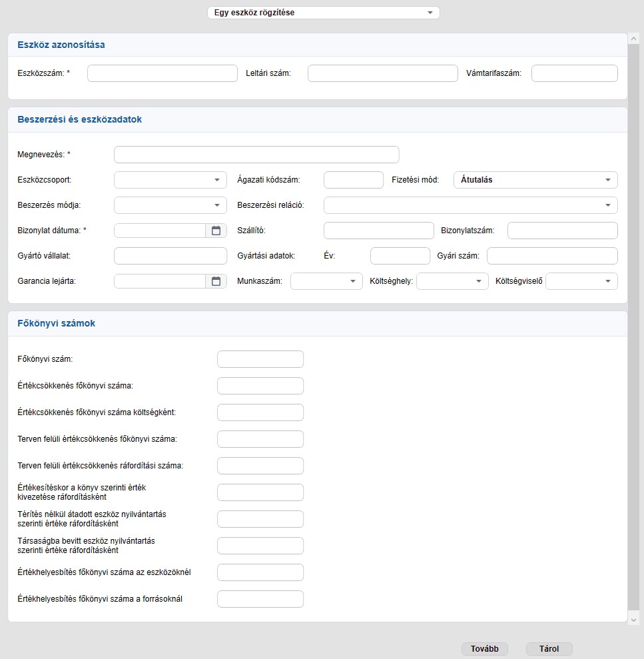Screen dimensions: 644x659
Task: Click the Beszerzési és eszközadatok heading
Action: (x=80, y=119)
